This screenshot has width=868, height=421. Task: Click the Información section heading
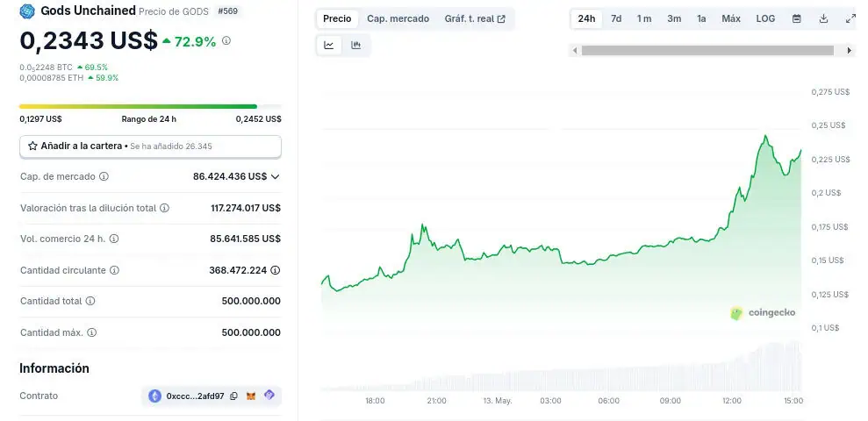click(54, 368)
